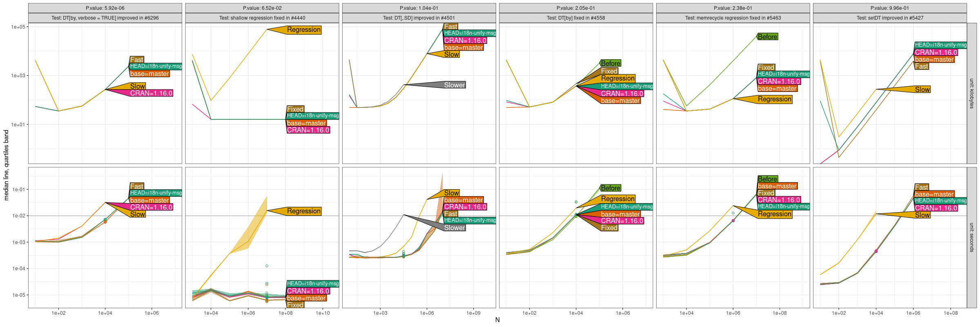Click 'Fast' label in setDT seconds panel
Viewport: 980px width, 327px height.
click(x=922, y=187)
